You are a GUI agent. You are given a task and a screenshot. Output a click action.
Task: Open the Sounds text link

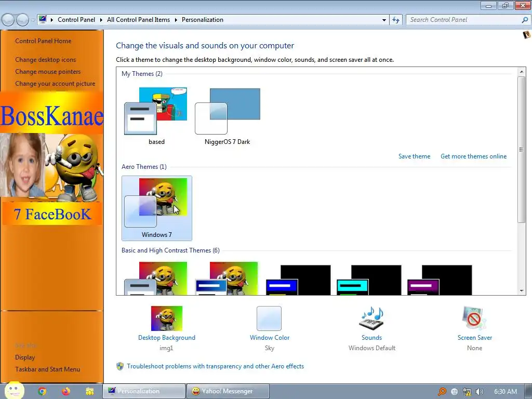(x=371, y=338)
